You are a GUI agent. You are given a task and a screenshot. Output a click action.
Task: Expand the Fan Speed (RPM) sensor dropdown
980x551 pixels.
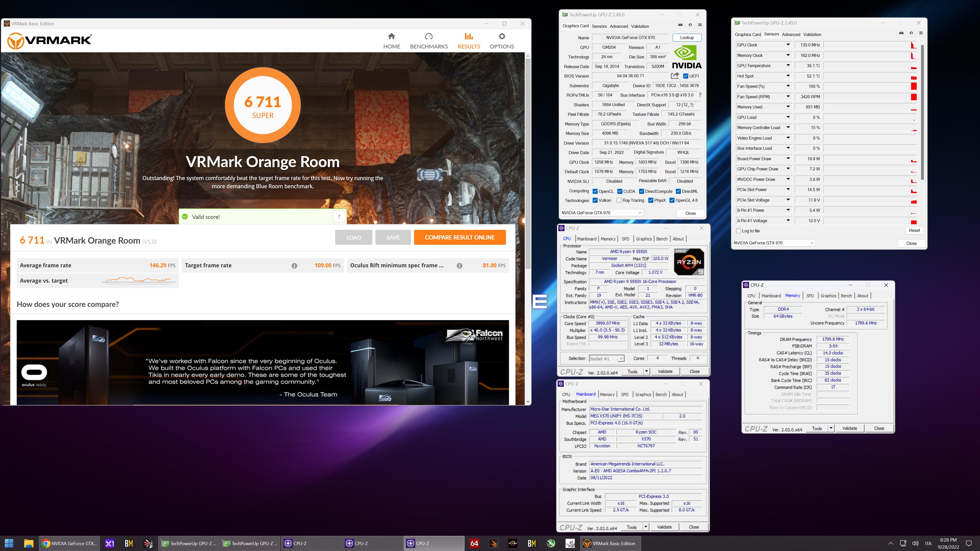pos(788,97)
